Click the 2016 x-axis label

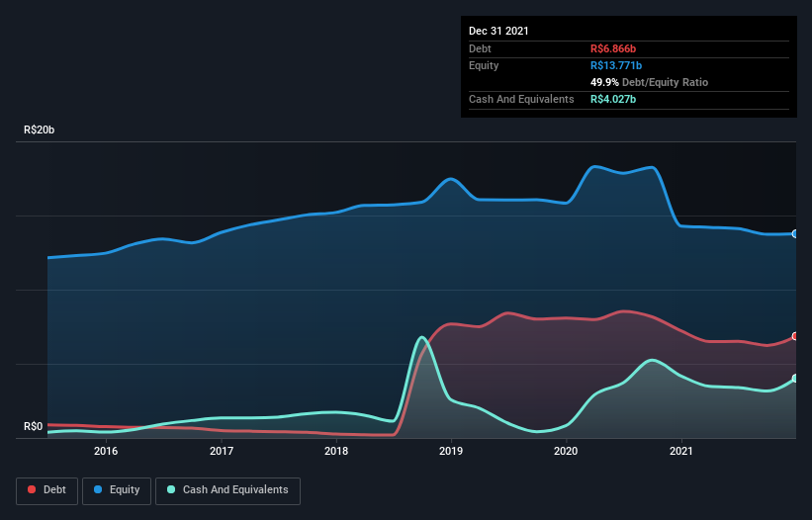coord(106,451)
